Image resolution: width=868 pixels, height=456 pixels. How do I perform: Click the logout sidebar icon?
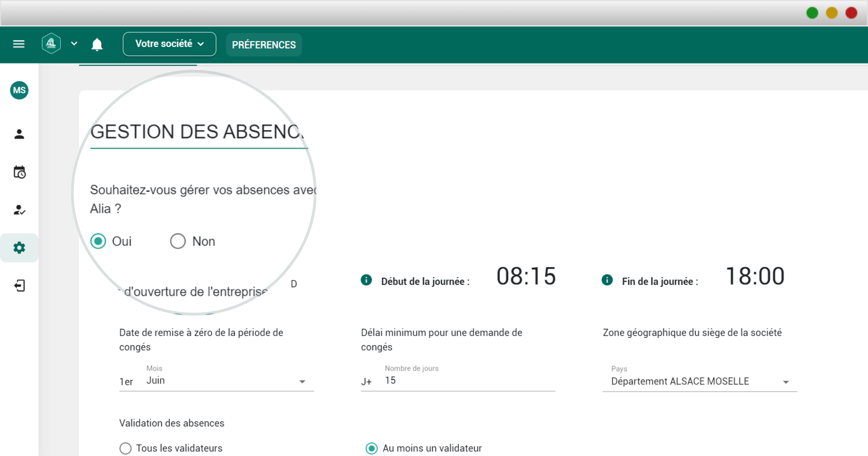click(19, 286)
